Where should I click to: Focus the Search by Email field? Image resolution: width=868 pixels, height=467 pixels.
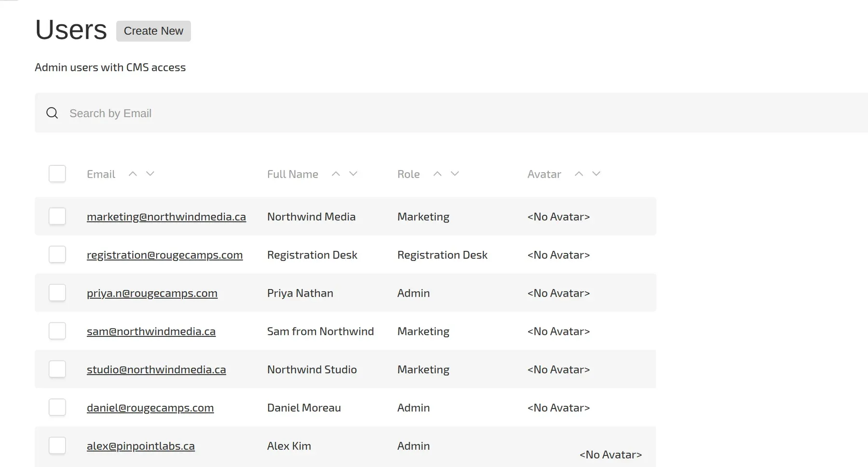point(451,113)
